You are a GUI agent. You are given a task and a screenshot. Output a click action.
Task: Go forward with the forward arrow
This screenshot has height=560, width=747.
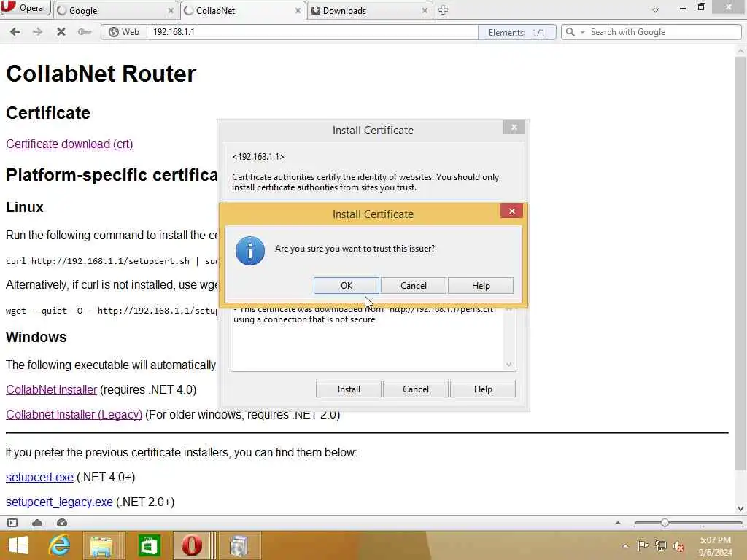click(x=38, y=32)
